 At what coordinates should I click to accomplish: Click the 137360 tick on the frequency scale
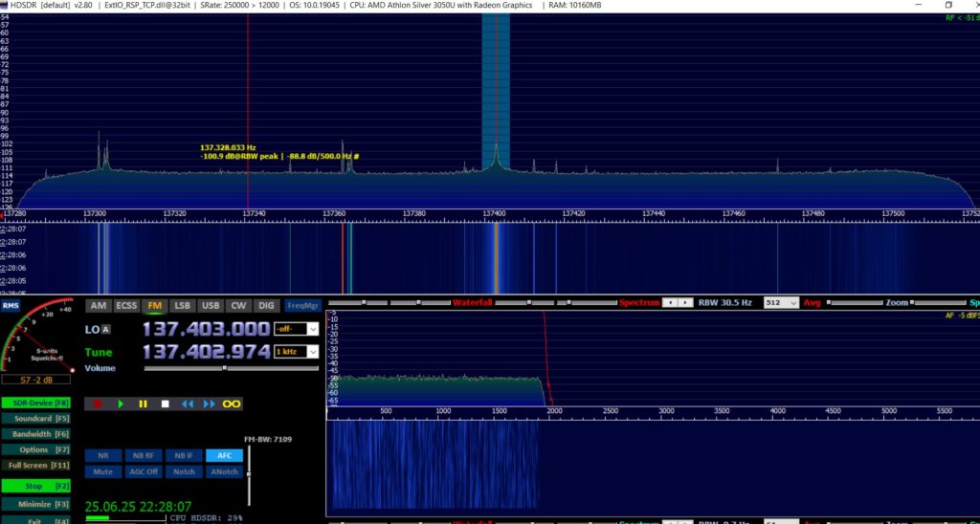click(x=334, y=213)
